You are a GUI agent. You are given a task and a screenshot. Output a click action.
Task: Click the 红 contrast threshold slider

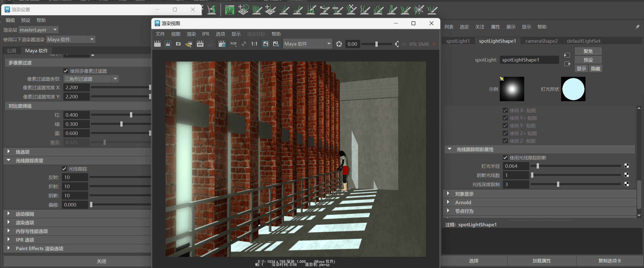click(x=121, y=115)
